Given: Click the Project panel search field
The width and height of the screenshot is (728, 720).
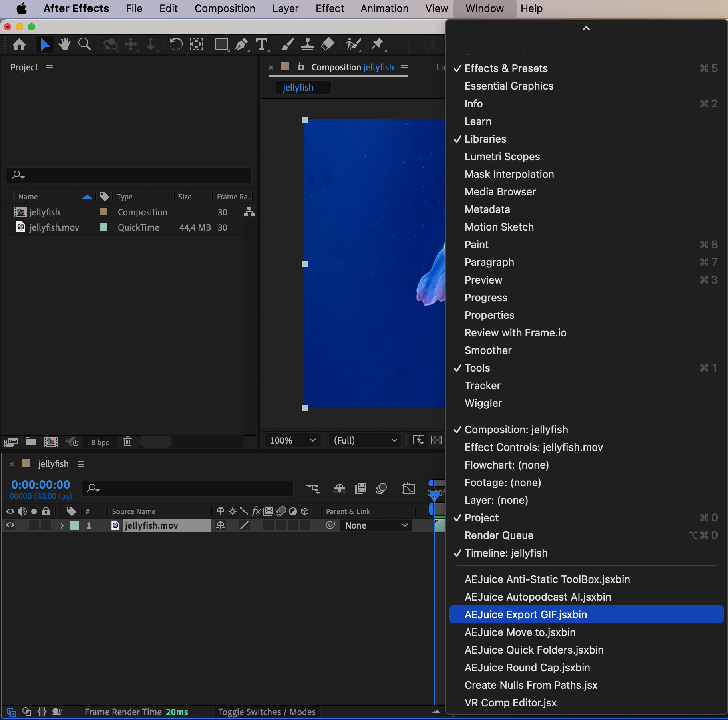Looking at the screenshot, I should point(129,175).
